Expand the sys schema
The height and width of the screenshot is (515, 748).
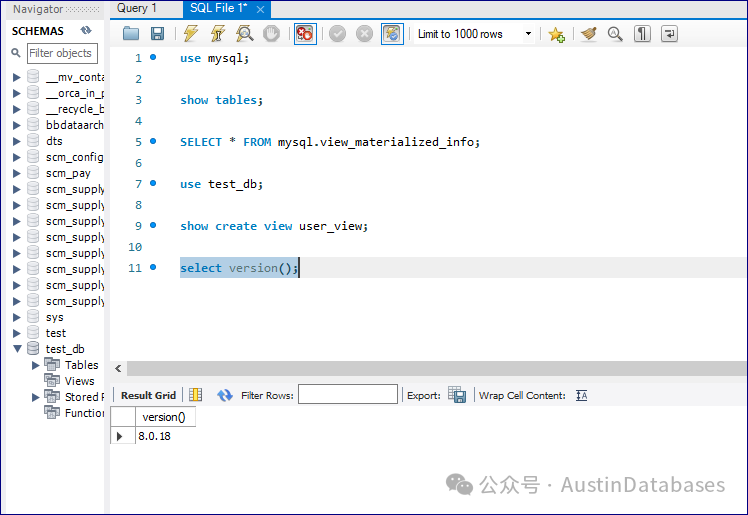coord(17,317)
